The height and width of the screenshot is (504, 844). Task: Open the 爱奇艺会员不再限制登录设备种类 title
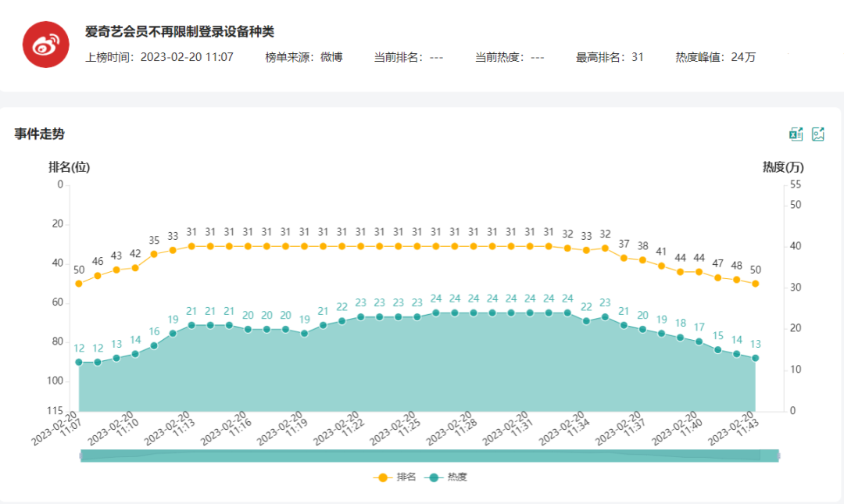pos(180,32)
